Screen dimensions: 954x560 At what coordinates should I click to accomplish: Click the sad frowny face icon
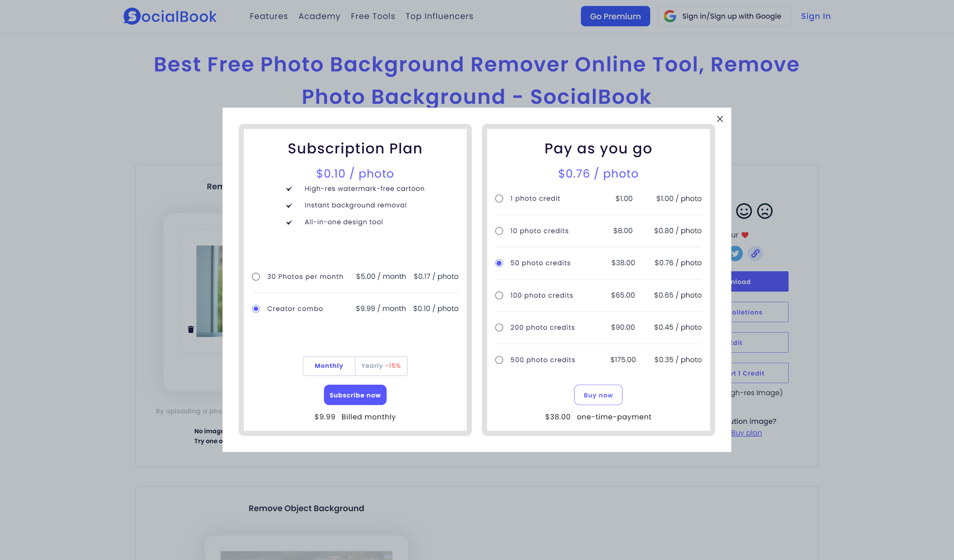(765, 211)
